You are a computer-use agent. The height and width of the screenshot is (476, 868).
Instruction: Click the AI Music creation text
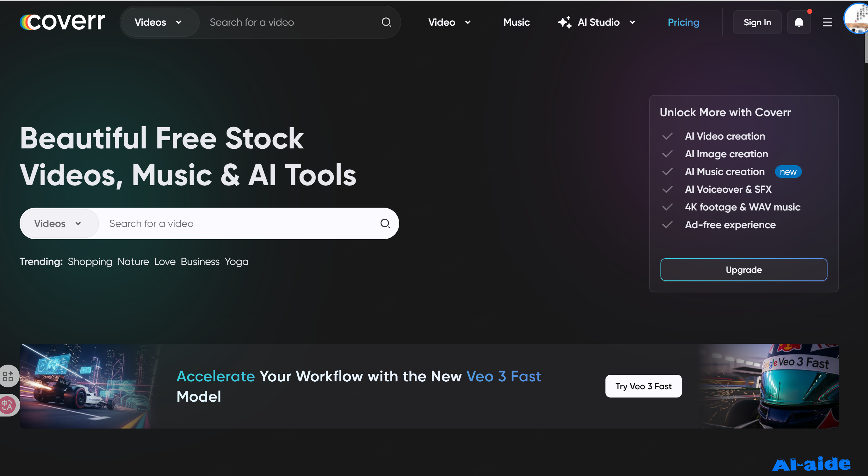[x=725, y=172]
